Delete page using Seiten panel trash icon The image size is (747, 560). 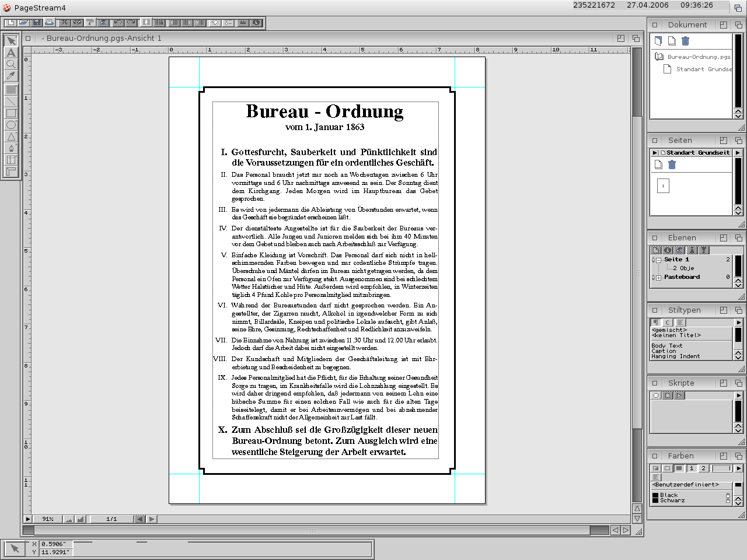[672, 165]
